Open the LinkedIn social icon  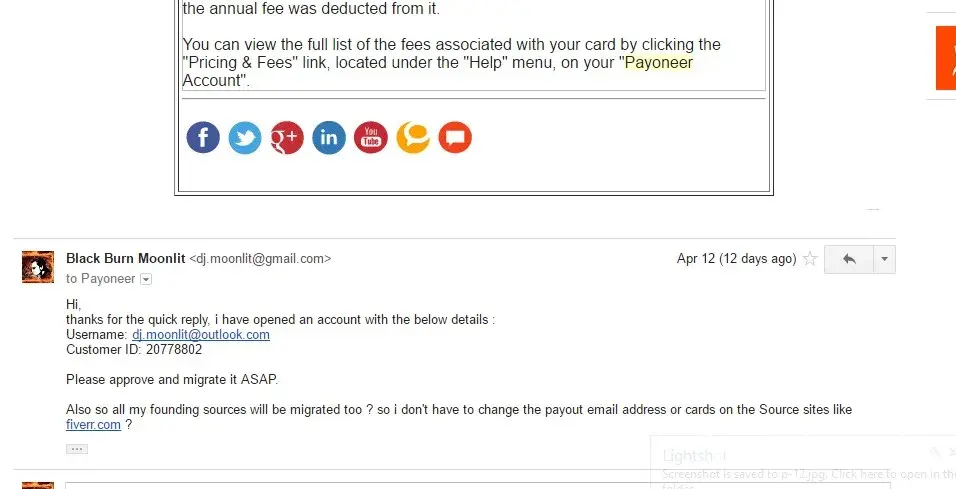tap(329, 137)
